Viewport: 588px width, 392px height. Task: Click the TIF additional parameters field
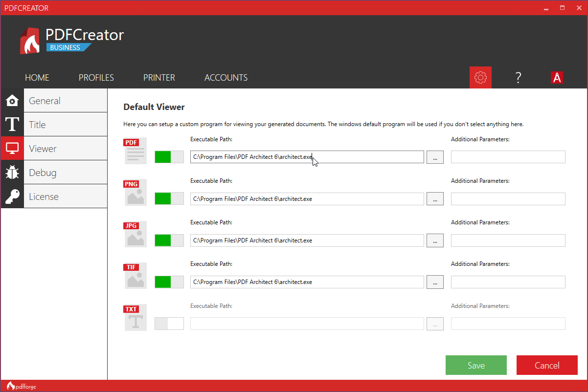pyautogui.click(x=508, y=282)
